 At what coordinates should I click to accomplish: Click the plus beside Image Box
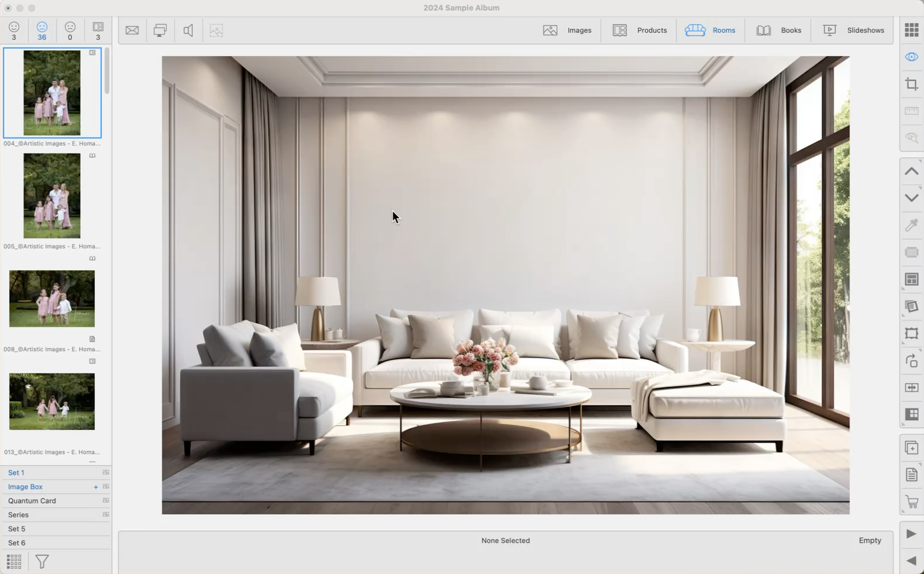tap(96, 487)
